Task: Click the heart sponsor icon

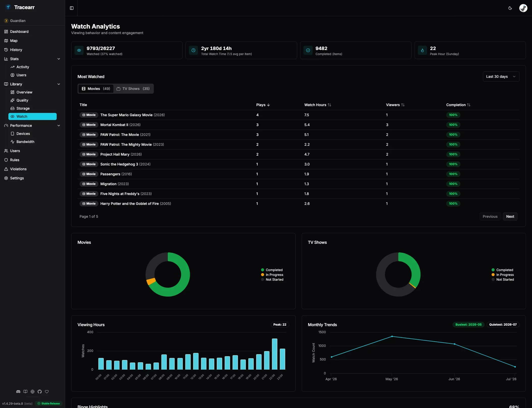Action: (x=47, y=392)
